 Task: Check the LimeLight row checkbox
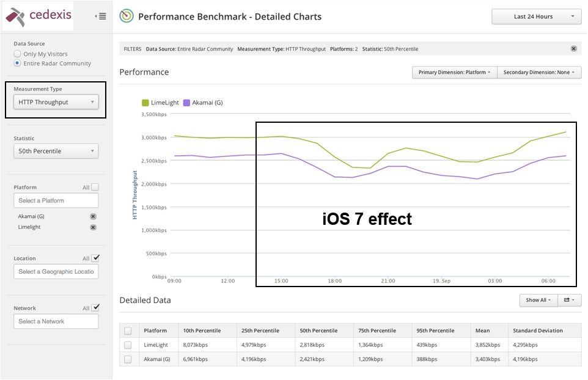click(x=128, y=345)
